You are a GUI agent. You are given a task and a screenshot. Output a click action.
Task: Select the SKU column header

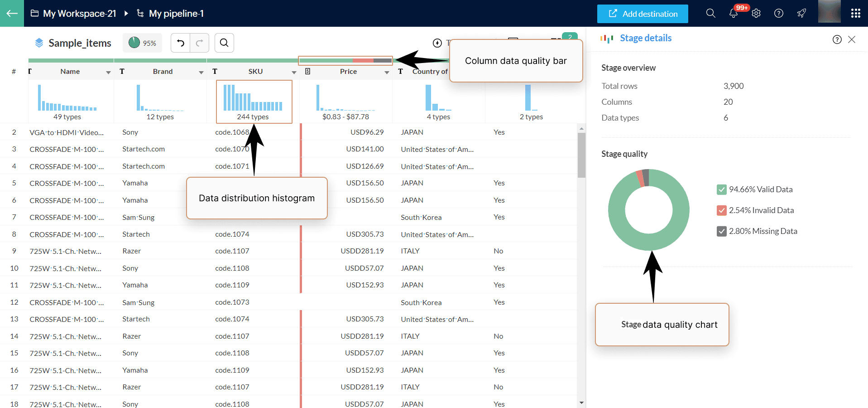pyautogui.click(x=255, y=72)
